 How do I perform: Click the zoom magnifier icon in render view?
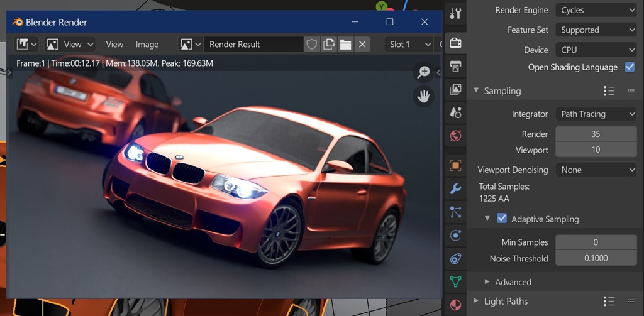pyautogui.click(x=423, y=72)
